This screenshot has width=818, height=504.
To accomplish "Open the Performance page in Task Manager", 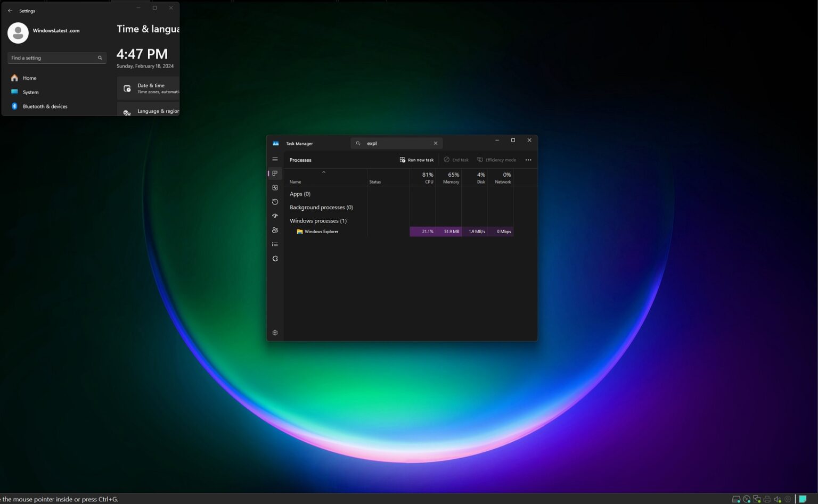I will [x=275, y=187].
